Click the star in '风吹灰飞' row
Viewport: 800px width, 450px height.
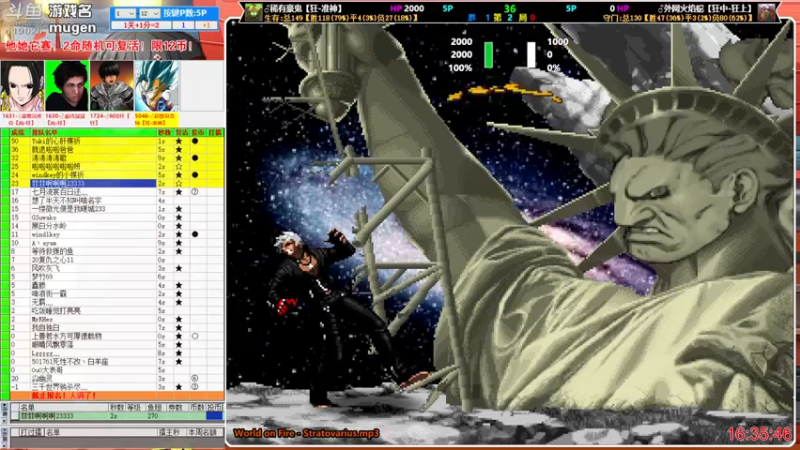tap(179, 268)
